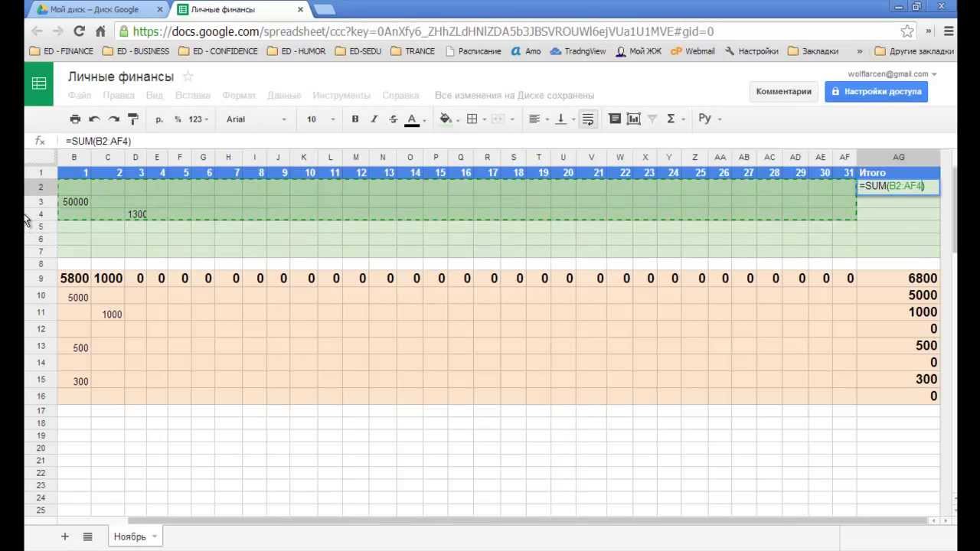Open the Инструменты menu

(x=341, y=96)
